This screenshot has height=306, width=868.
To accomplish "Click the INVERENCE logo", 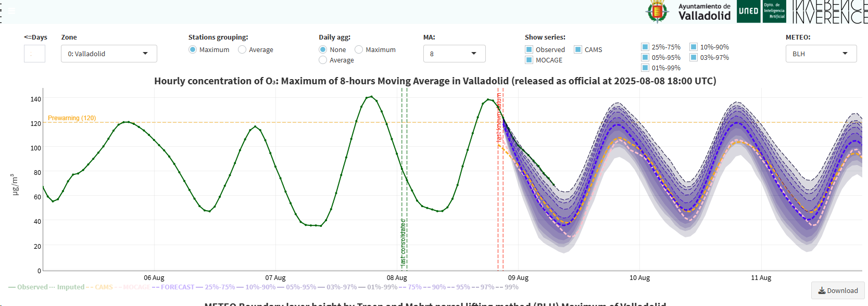I will [x=829, y=11].
